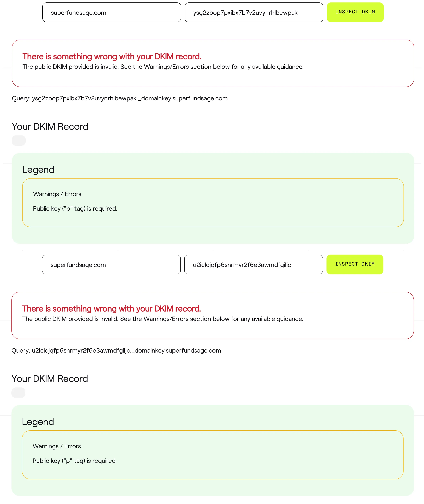Click the u2icldjqfp6snrmyr2f6e3awmdfgiljc selector field
This screenshot has width=424, height=504.
(253, 265)
